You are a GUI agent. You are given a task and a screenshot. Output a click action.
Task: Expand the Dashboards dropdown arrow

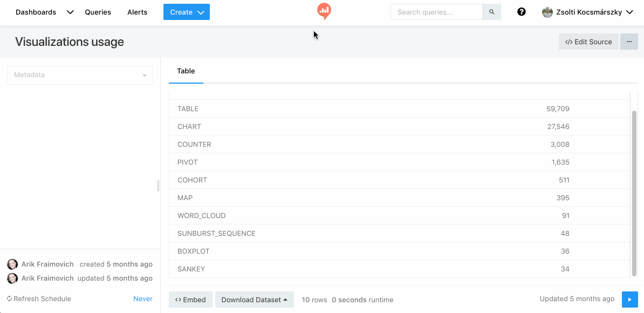70,12
